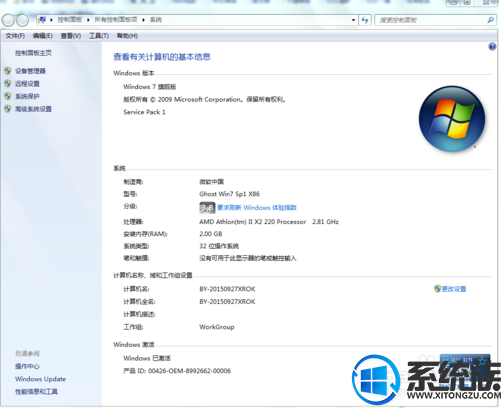Click 要求刷新 Windows 体验指数 link
The image size is (501, 408).
(257, 208)
